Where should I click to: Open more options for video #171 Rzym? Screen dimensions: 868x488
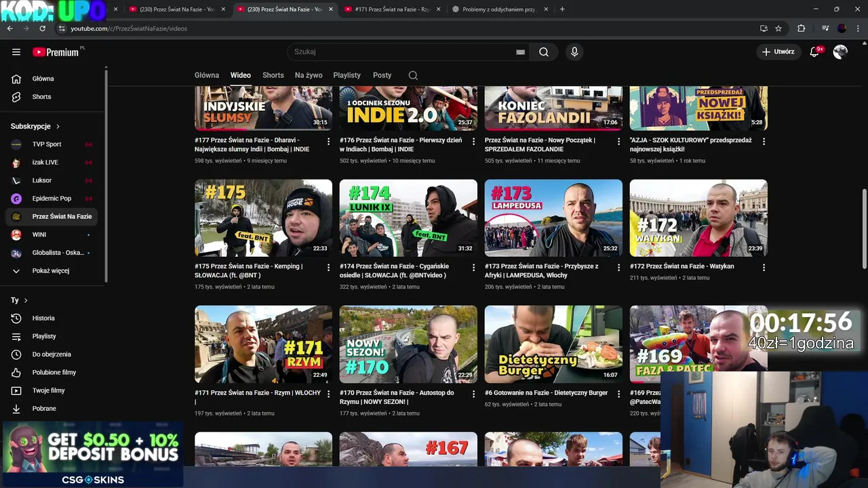[x=328, y=394]
